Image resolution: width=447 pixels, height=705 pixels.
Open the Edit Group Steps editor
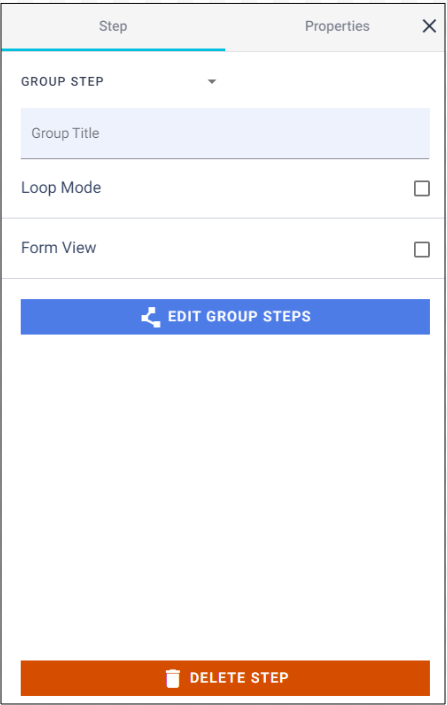point(225,317)
